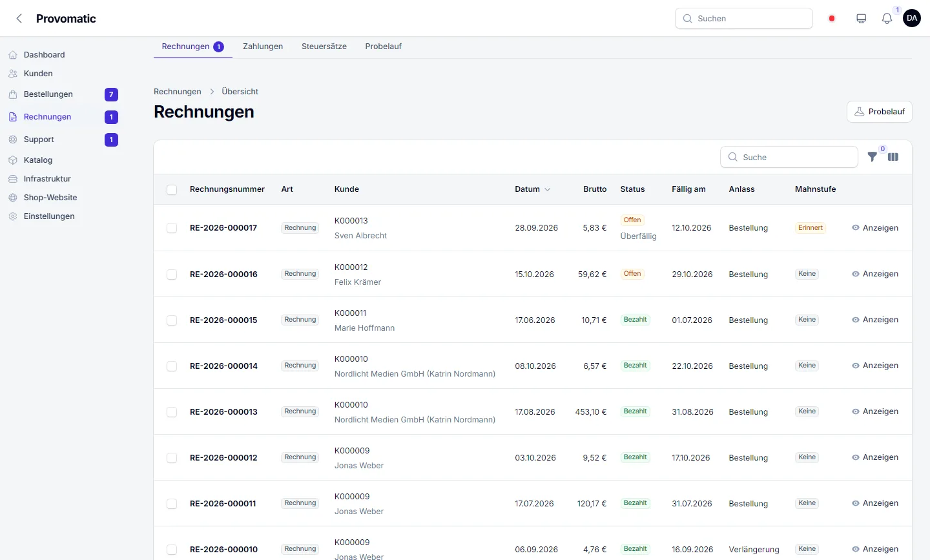
Task: Select checkbox for invoice RE-2026-000013
Action: pyautogui.click(x=172, y=412)
